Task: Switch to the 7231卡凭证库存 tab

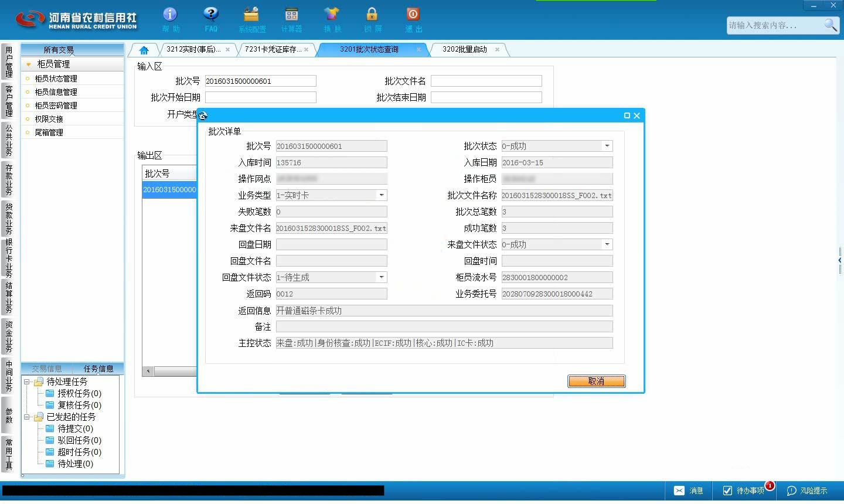Action: pos(273,49)
